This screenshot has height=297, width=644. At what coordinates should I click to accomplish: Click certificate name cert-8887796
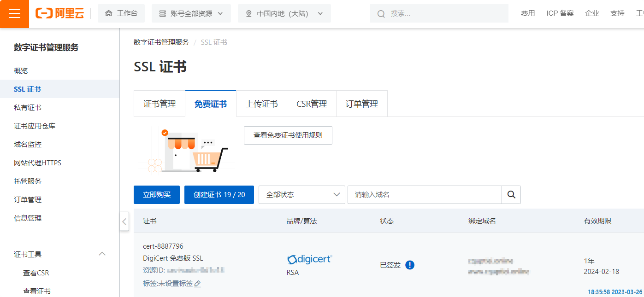tap(163, 246)
